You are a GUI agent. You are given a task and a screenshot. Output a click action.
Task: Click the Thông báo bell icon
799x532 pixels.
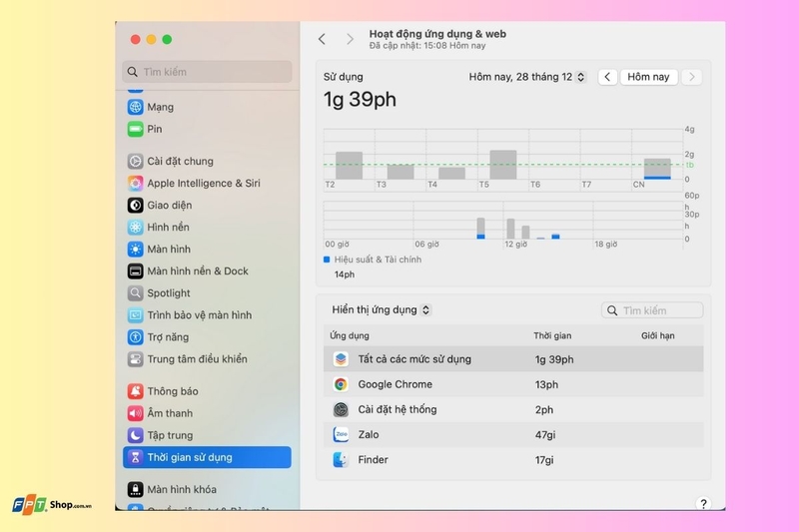135,391
